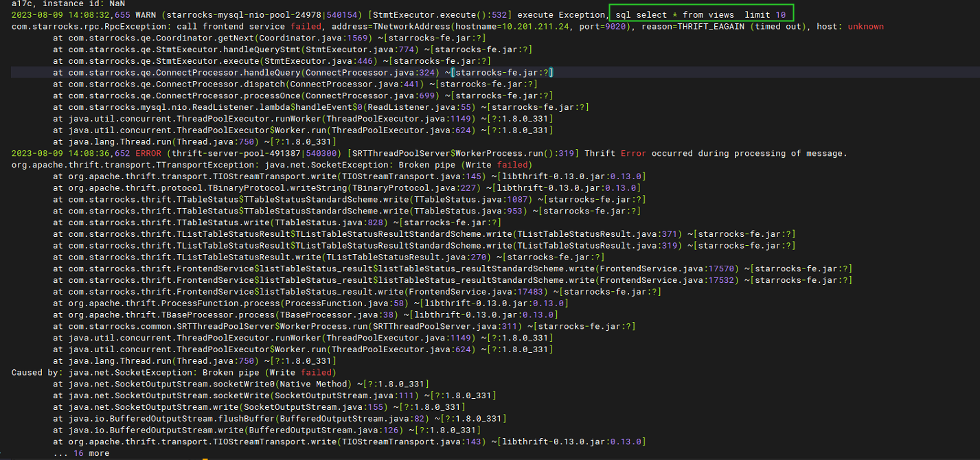
Task: Click [SRTThreadPoolServer$WorkerProcess.run():319] tag
Action: (x=462, y=153)
